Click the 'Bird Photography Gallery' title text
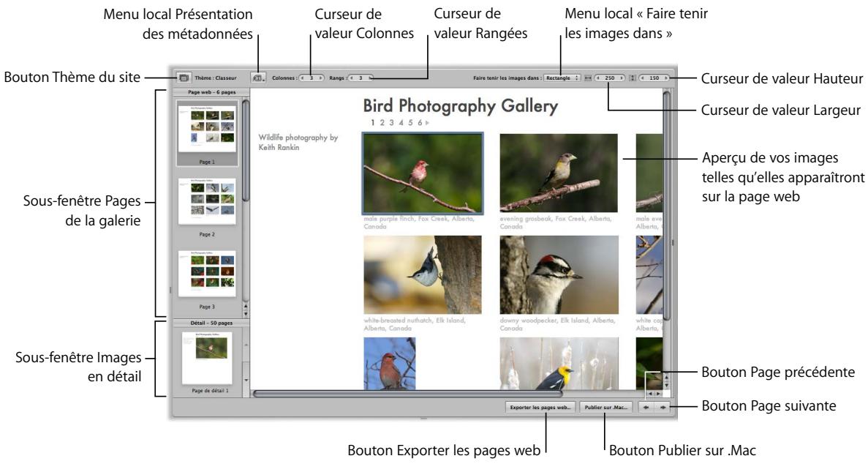868x464 pixels. coord(461,106)
